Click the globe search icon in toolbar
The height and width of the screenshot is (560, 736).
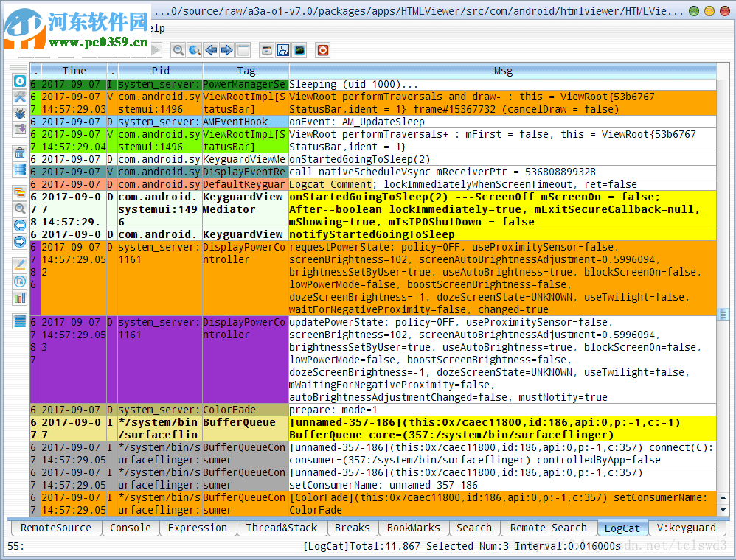click(x=195, y=50)
